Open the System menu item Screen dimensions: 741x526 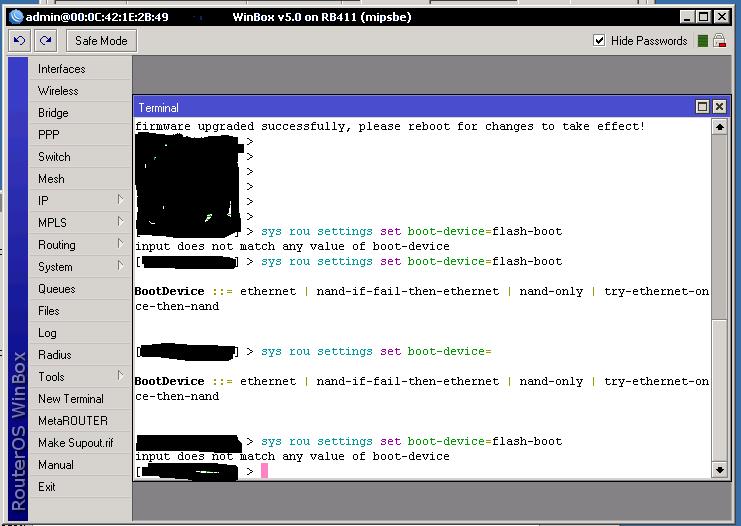(x=80, y=267)
